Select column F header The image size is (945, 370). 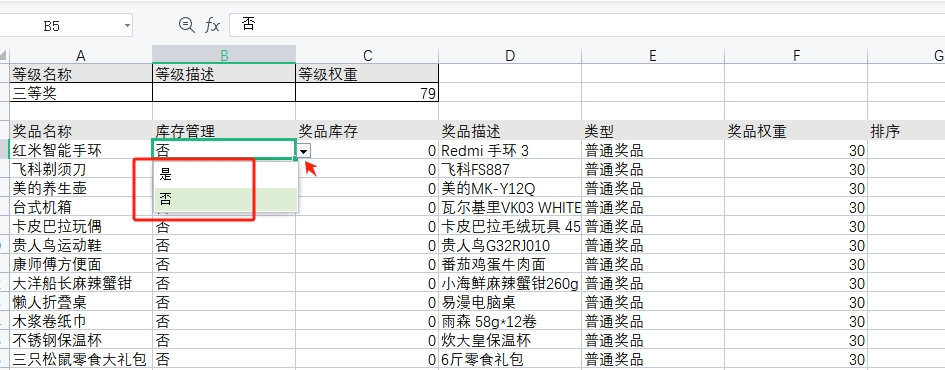(796, 55)
